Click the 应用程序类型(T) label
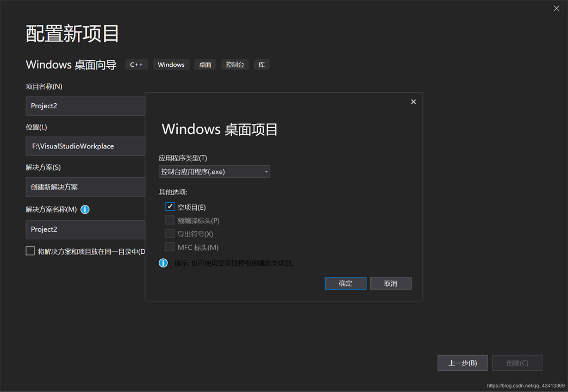This screenshot has height=392, width=568. [x=183, y=158]
